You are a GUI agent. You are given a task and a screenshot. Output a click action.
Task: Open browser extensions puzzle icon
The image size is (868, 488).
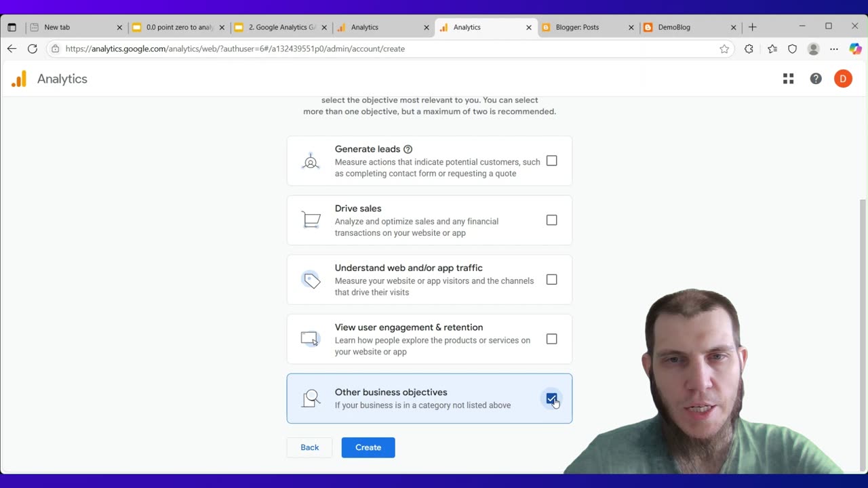(749, 49)
